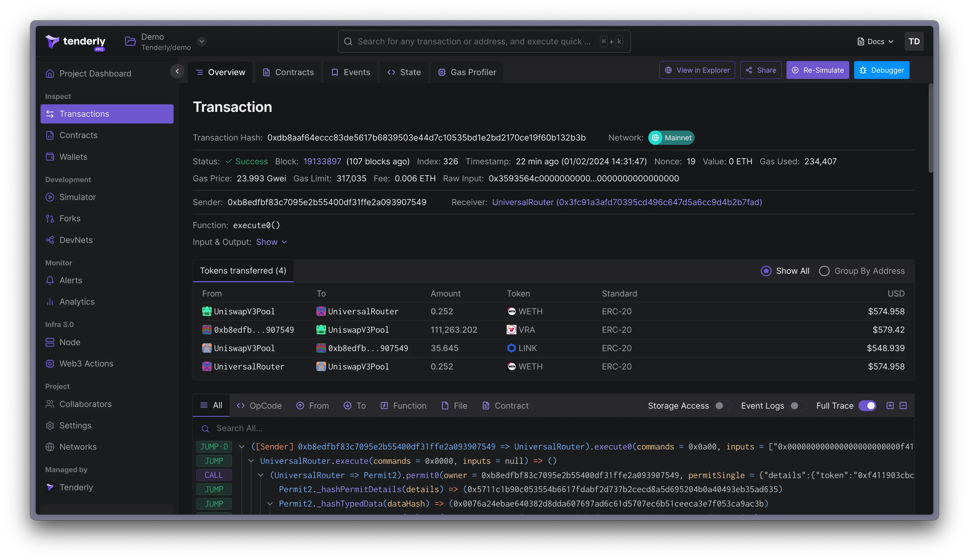Click the Tenderly logo
Viewport: 969px width, 560px height.
pyautogui.click(x=75, y=42)
